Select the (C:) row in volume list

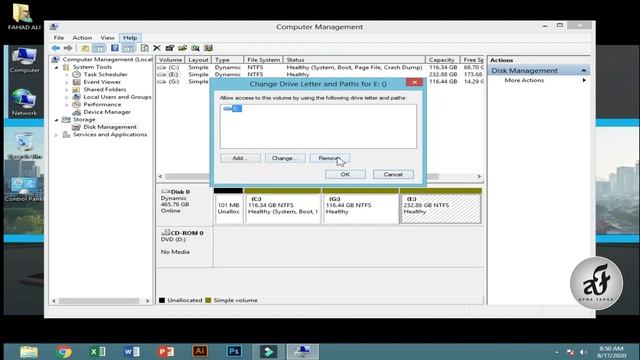coord(320,67)
